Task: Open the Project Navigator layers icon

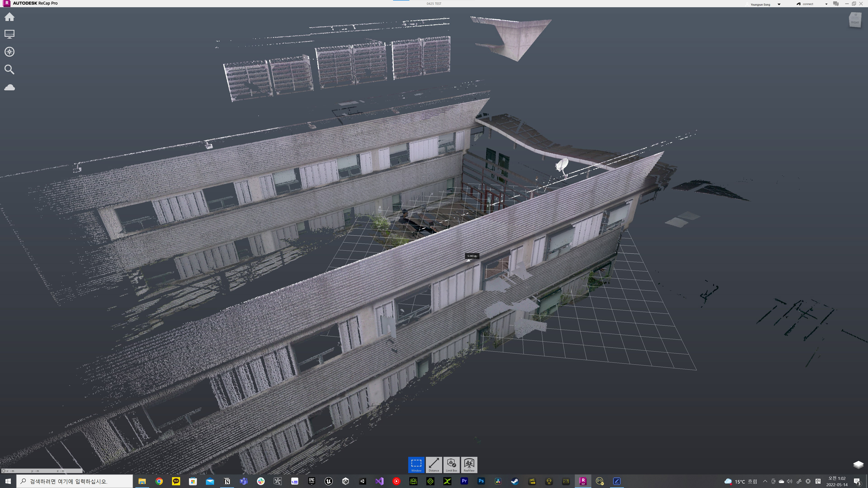Action: click(858, 465)
